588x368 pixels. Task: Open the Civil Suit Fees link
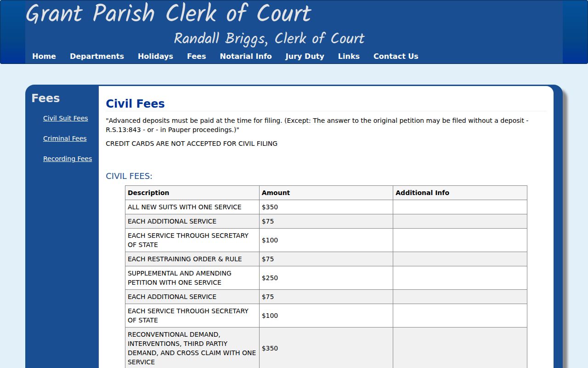tap(66, 118)
